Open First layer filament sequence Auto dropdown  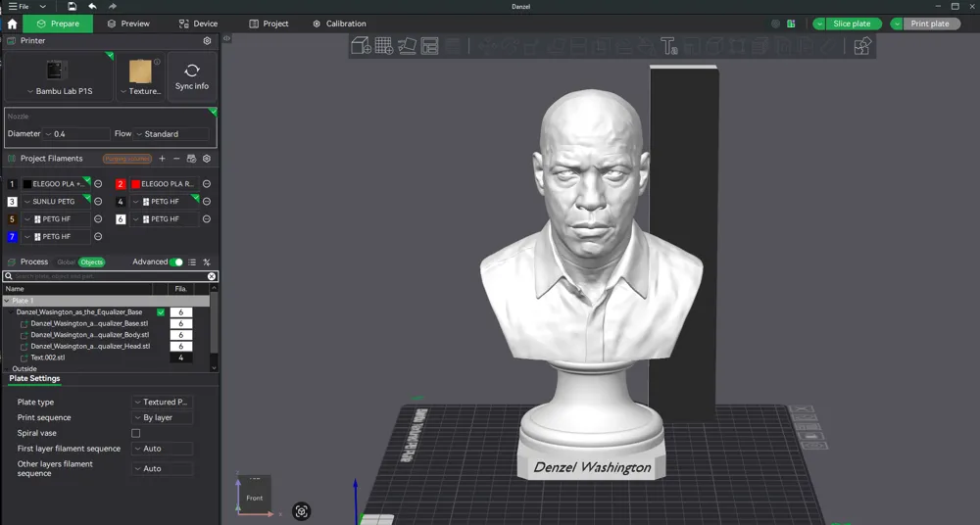(x=162, y=449)
